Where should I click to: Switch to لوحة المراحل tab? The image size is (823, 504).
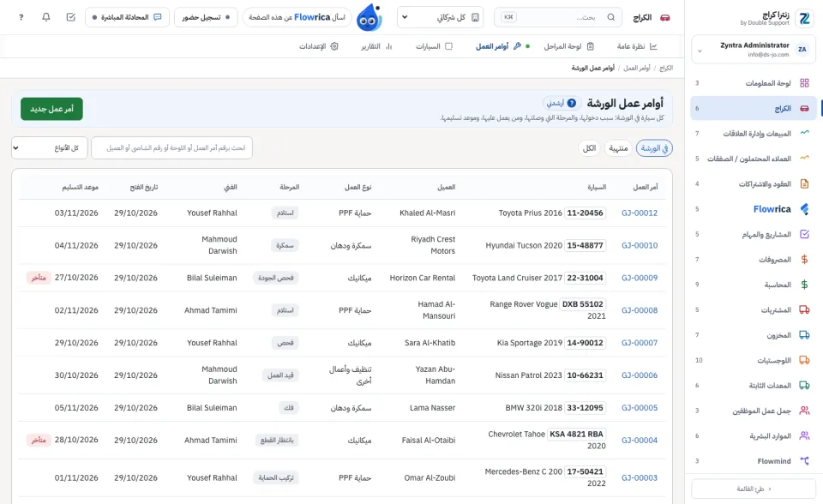coord(569,46)
